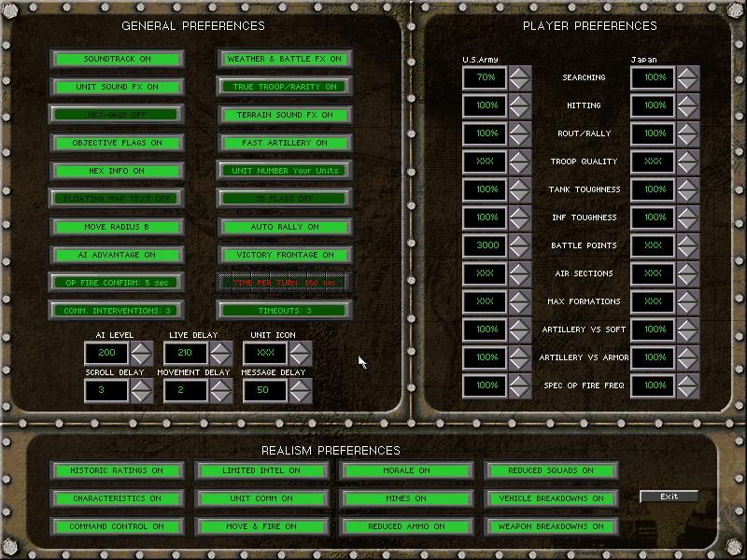This screenshot has height=560, width=747.
Task: Disable Fast Artillery ON setting
Action: (285, 143)
